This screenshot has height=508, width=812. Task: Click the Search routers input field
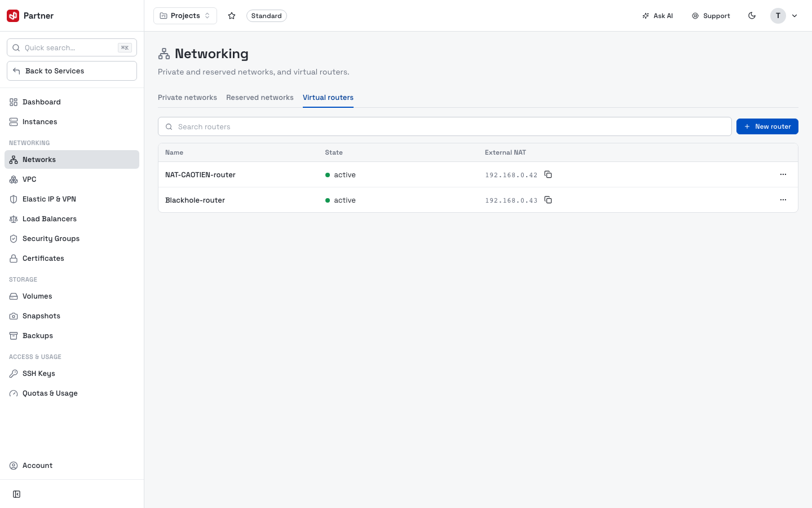[445, 126]
